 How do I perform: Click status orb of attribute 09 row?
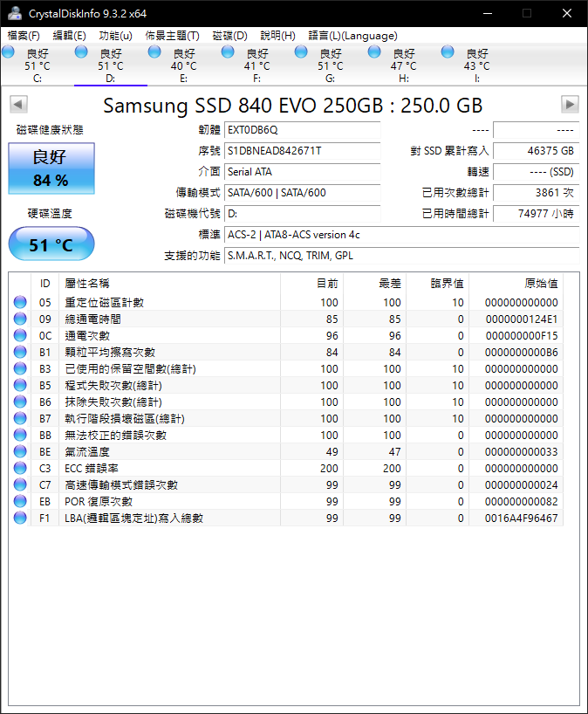pos(20,319)
